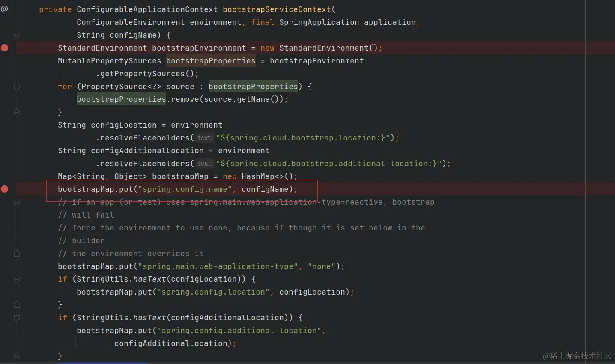Collapse comment block at '// if an app' line

point(17,202)
